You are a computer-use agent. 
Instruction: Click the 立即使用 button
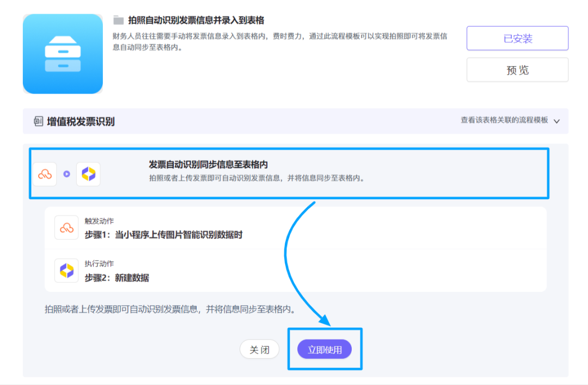point(324,350)
